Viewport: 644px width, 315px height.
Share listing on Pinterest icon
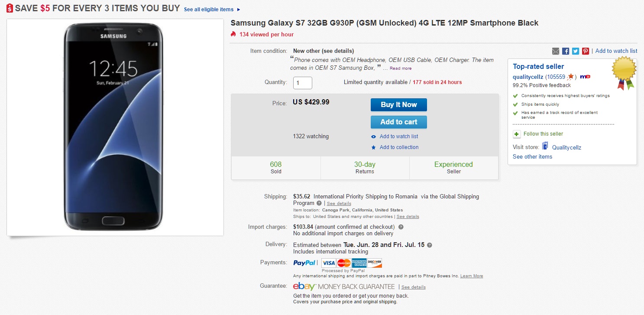pyautogui.click(x=586, y=51)
